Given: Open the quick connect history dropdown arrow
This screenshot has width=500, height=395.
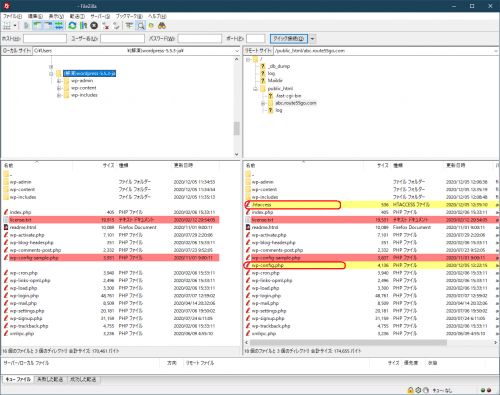Looking at the screenshot, I should coord(312,39).
